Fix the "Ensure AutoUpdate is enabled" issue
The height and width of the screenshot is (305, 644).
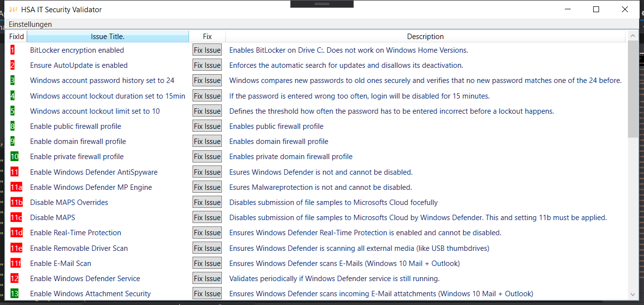[207, 64]
